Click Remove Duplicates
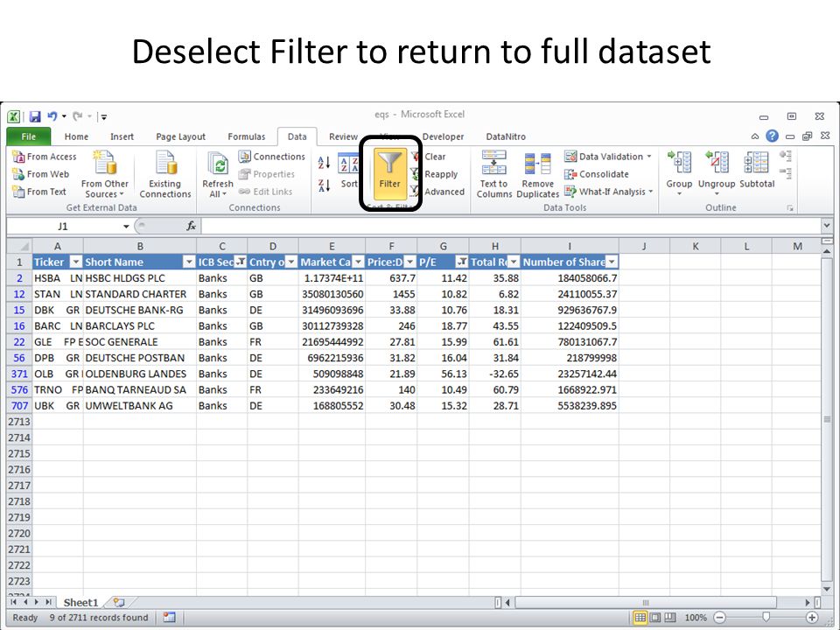Screen dimensions: 840x630 pyautogui.click(x=537, y=174)
